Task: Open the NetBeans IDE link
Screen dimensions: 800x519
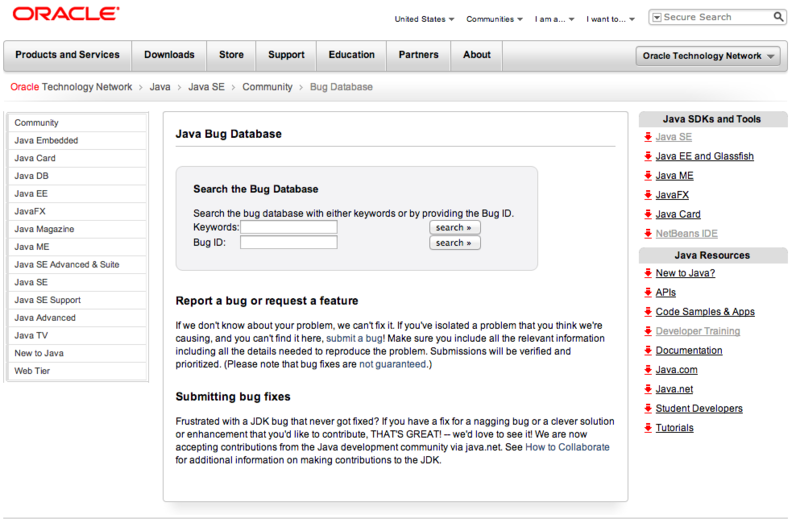Action: (687, 234)
